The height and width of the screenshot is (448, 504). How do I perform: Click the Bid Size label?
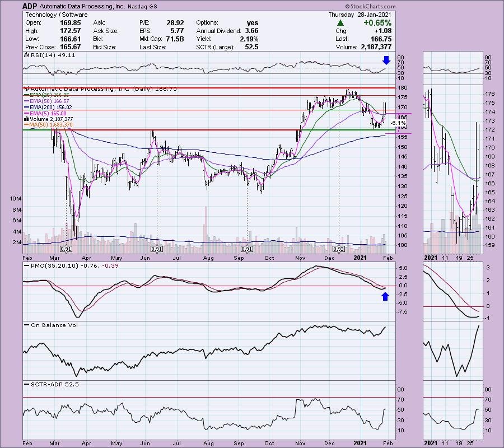tap(105, 47)
